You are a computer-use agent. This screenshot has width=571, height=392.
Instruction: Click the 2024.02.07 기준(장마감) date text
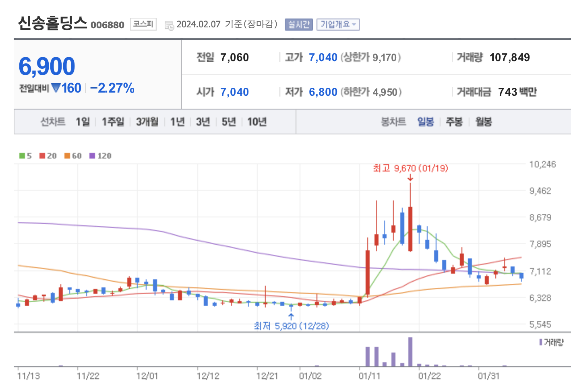tap(227, 24)
